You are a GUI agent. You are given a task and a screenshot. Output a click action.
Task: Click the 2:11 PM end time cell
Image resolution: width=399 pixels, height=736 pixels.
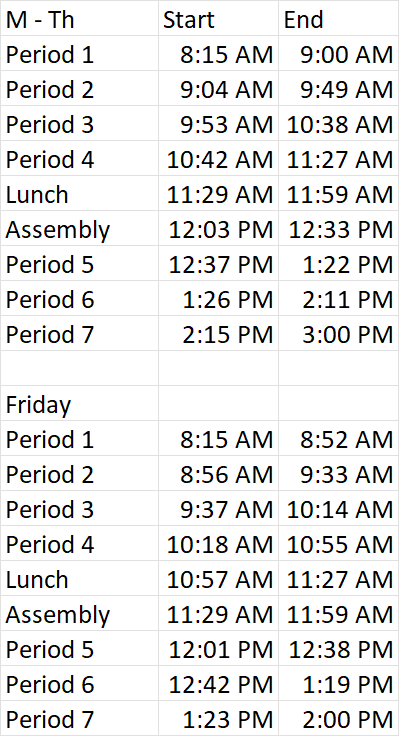pyautogui.click(x=338, y=298)
